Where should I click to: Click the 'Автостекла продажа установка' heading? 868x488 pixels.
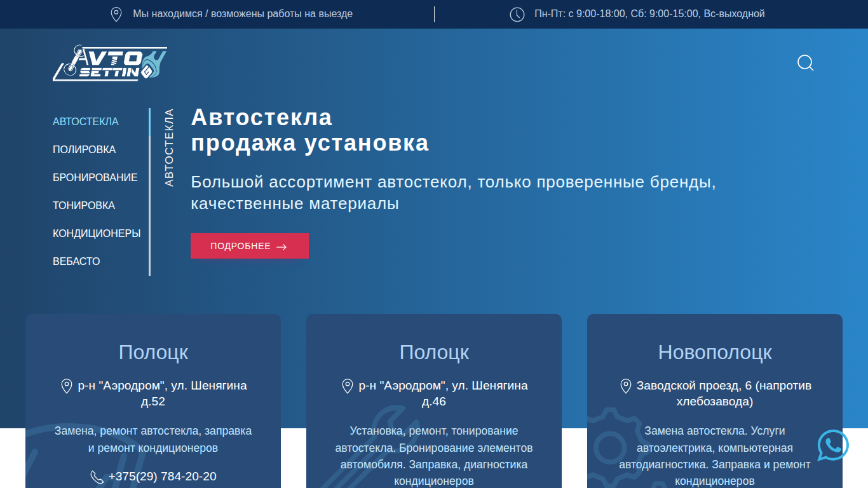[310, 130]
